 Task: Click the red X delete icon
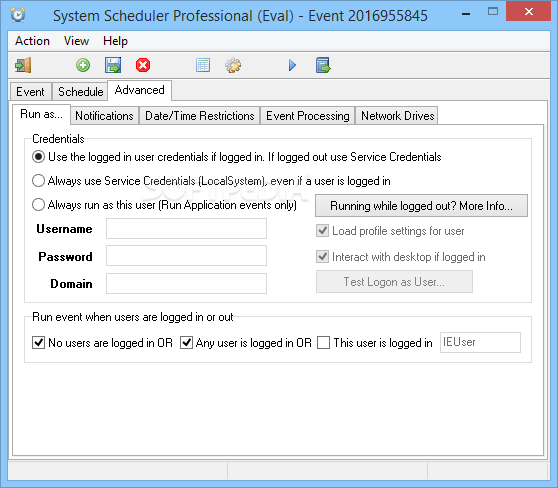[x=143, y=65]
